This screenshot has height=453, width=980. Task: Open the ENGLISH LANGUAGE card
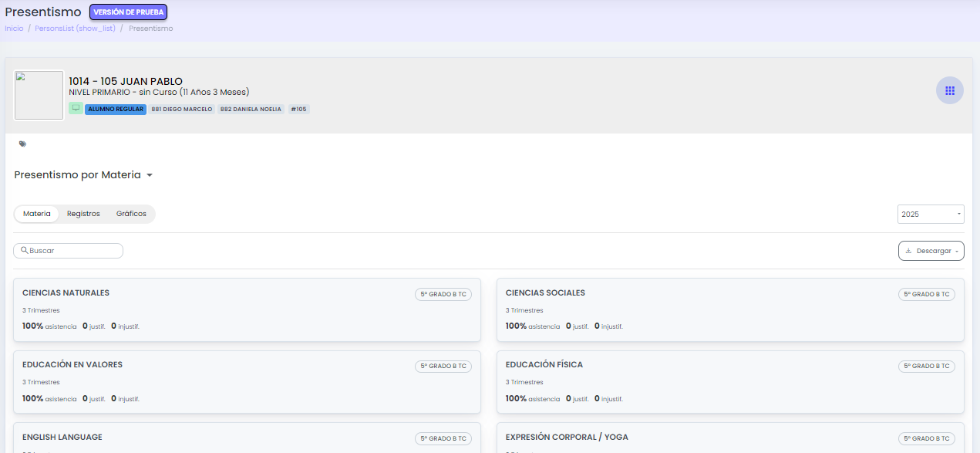coord(247,438)
